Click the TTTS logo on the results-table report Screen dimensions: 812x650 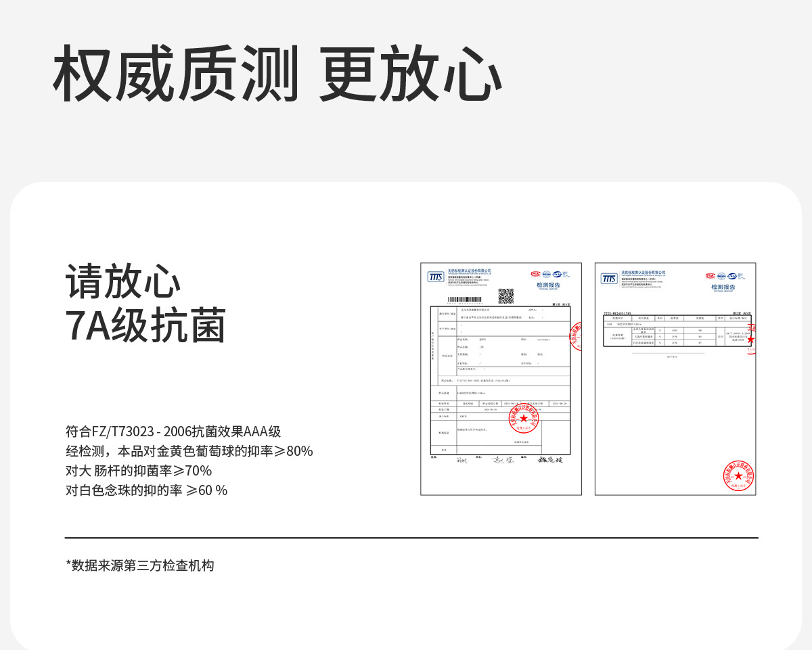609,279
